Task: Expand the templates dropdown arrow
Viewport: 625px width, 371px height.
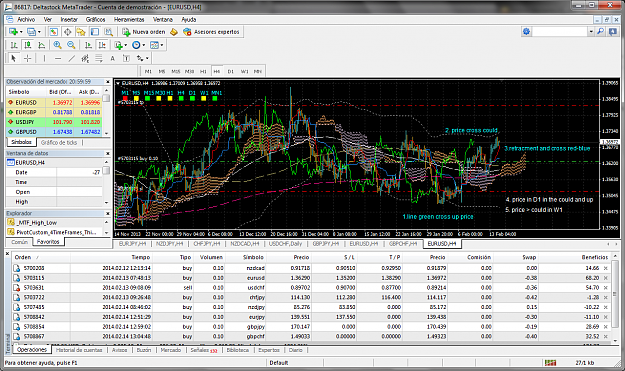Action: click(x=162, y=45)
